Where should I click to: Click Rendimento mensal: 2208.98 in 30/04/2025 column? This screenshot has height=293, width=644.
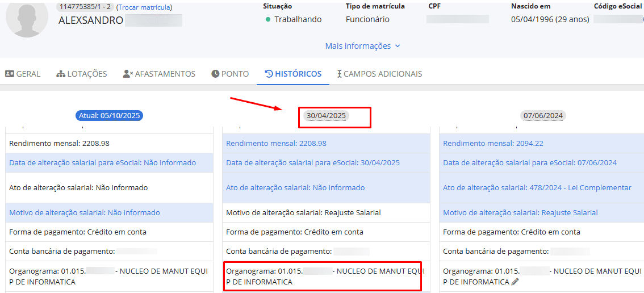click(326, 144)
